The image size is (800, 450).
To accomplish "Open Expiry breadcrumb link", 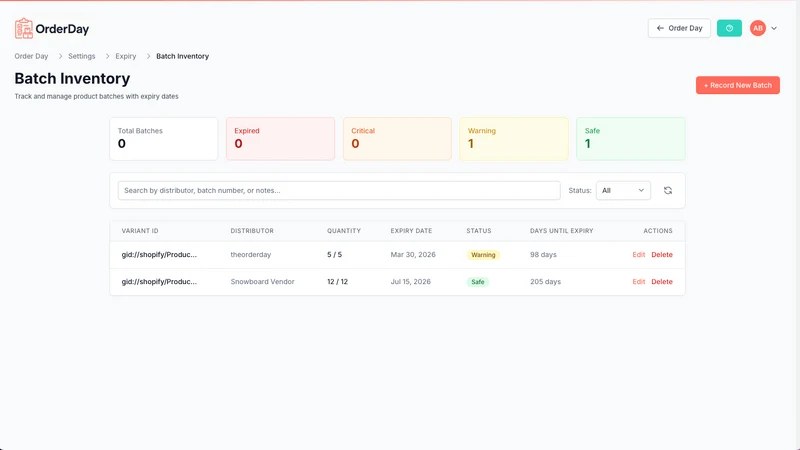I will point(126,56).
